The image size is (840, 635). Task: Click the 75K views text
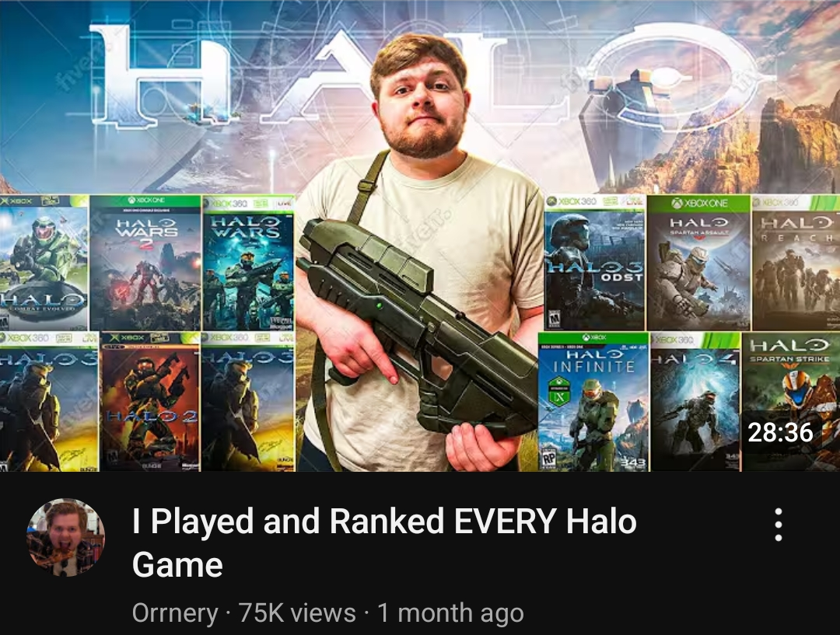pos(297,612)
